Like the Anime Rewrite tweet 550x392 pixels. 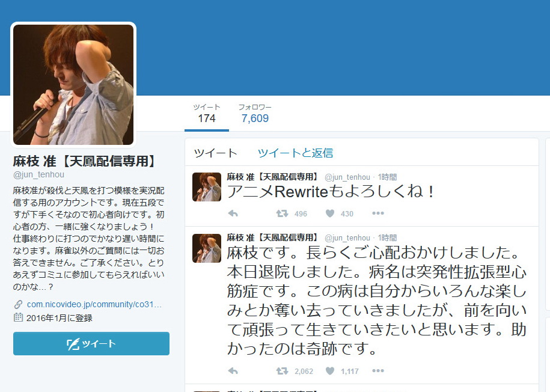pyautogui.click(x=330, y=213)
